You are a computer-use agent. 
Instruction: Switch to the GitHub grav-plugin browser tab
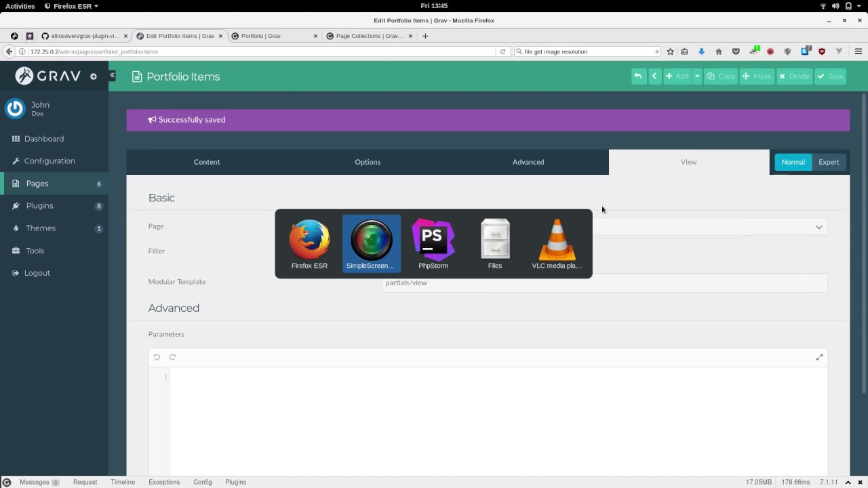tap(84, 36)
